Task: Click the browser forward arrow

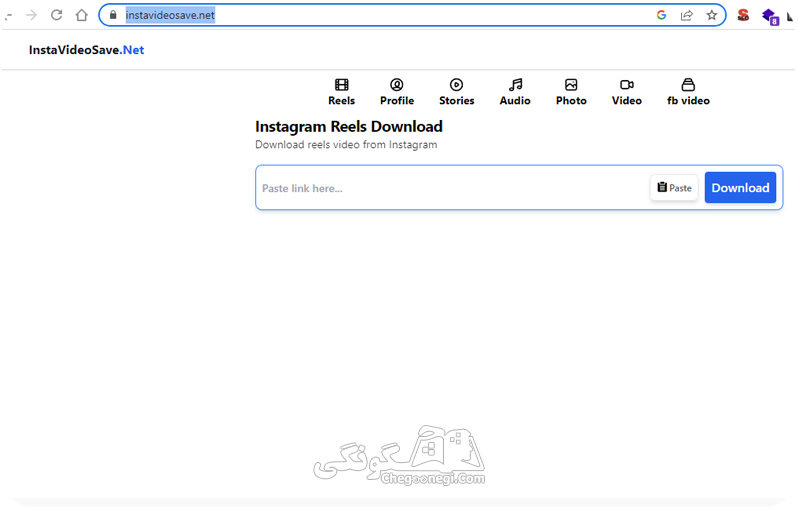Action: 32,15
